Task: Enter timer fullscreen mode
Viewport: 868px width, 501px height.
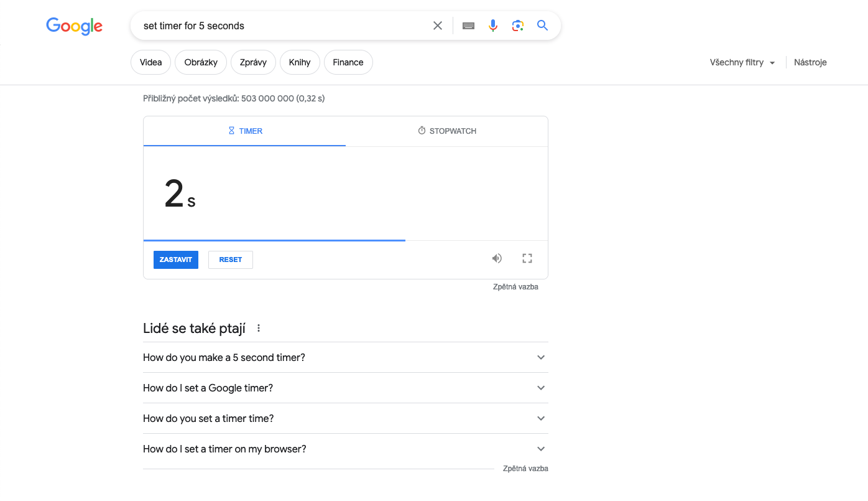Action: point(527,258)
